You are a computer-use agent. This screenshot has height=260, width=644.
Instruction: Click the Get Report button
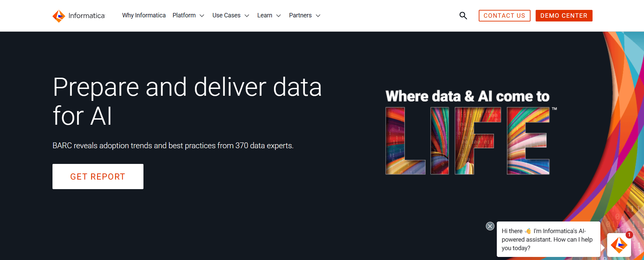pyautogui.click(x=98, y=177)
